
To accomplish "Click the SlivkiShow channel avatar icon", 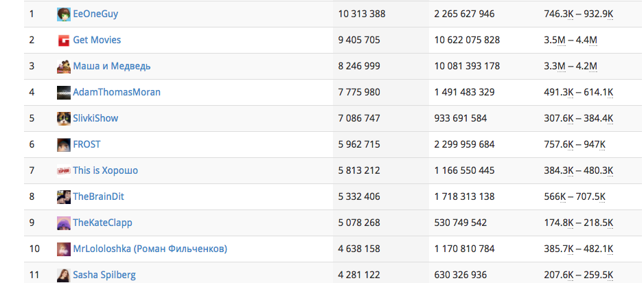I will point(63,118).
